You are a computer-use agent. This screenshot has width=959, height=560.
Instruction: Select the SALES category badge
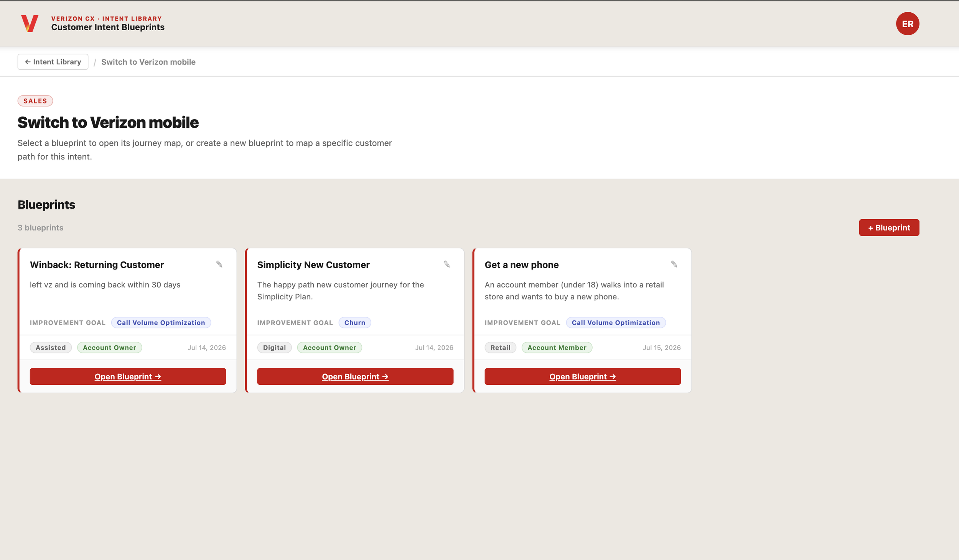coord(35,101)
